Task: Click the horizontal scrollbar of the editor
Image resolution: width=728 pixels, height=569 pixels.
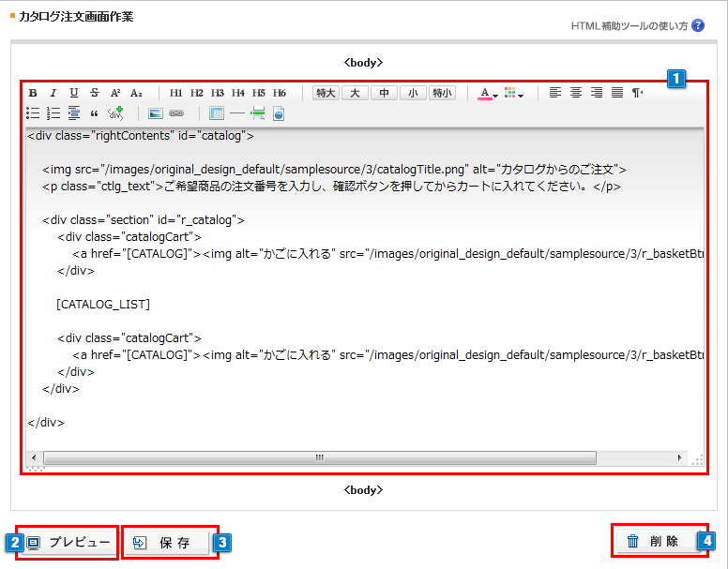Action: pos(319,458)
